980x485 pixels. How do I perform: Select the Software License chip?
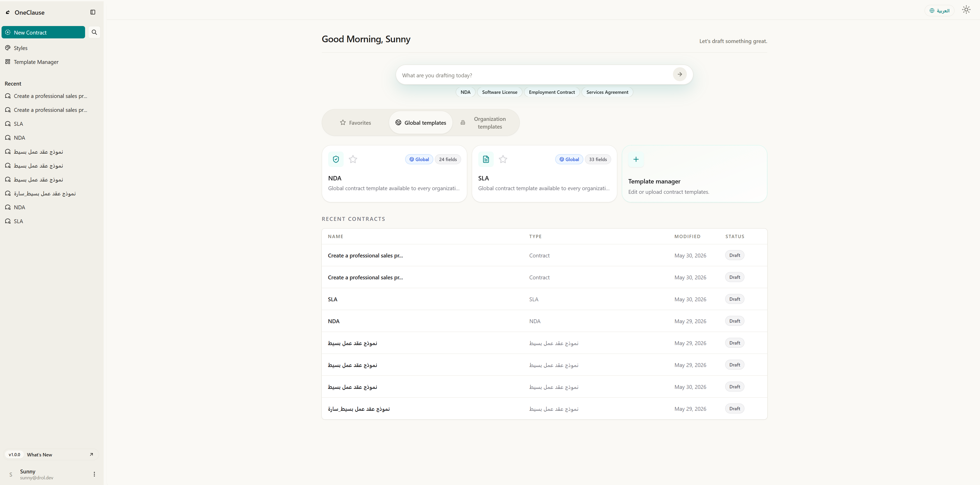pyautogui.click(x=499, y=92)
